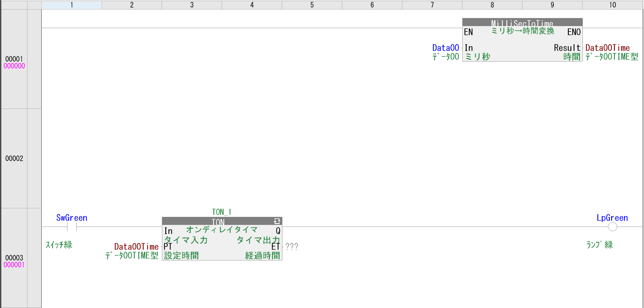Screen dimensions: 644x308
Task: Click the In pin of TON block
Action: [x=168, y=231]
